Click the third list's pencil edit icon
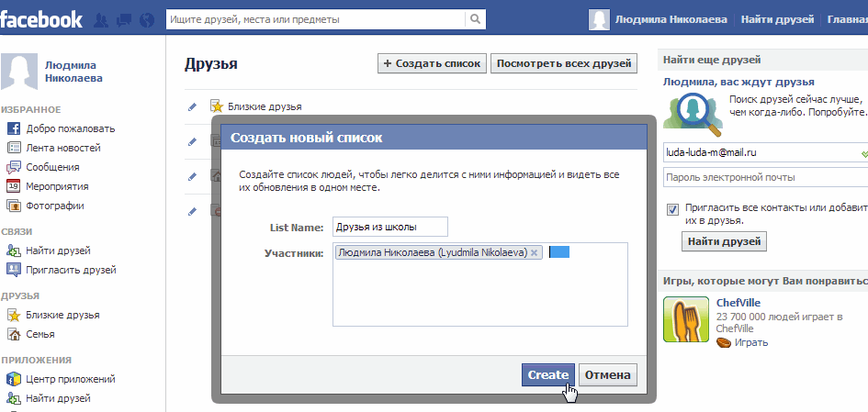This screenshot has width=868, height=412. pyautogui.click(x=192, y=176)
